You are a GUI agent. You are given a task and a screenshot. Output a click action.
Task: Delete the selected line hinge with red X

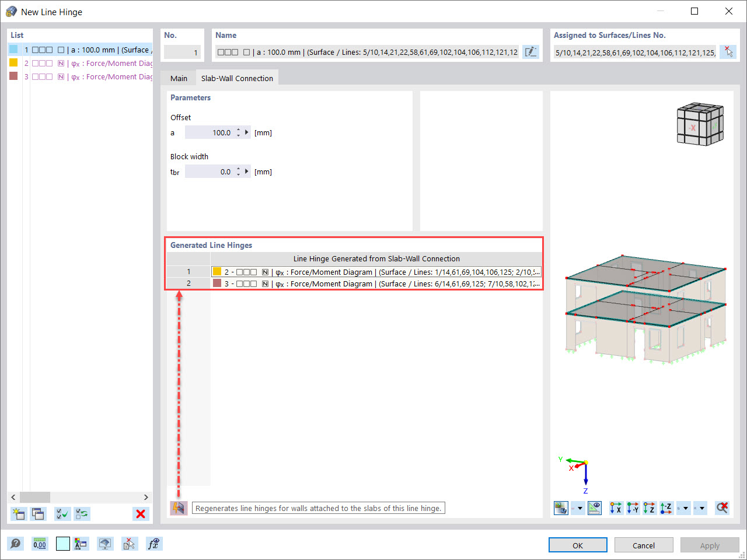pos(141,514)
